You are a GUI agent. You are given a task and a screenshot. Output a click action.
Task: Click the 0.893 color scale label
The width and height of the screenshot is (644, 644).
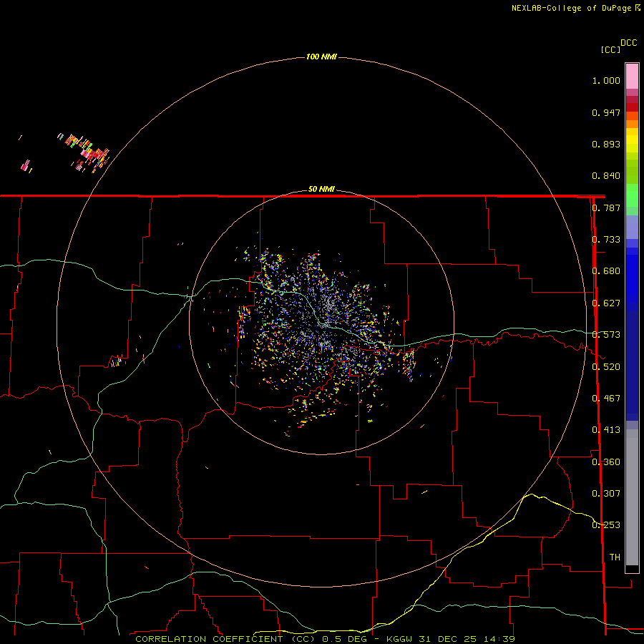pos(606,144)
